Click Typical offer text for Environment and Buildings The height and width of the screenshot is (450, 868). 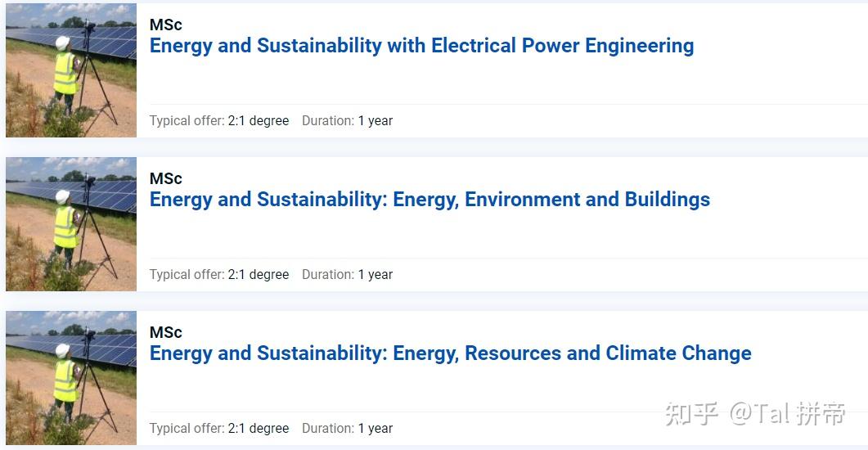[219, 275]
